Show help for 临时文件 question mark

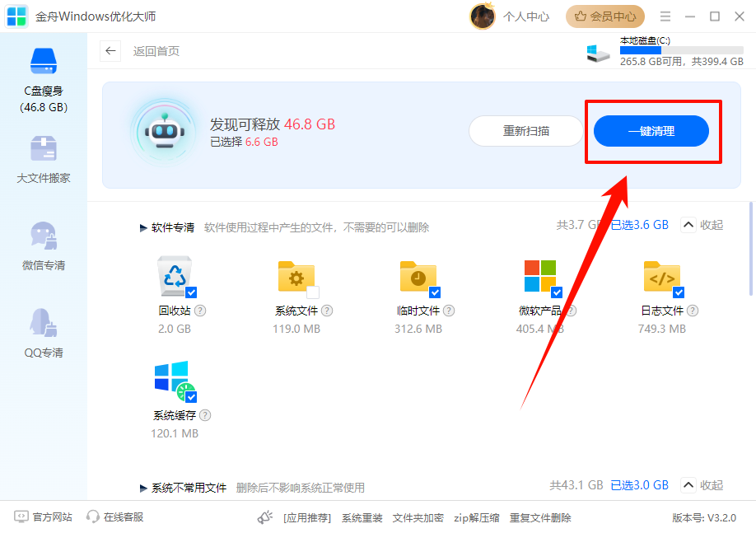[449, 311]
